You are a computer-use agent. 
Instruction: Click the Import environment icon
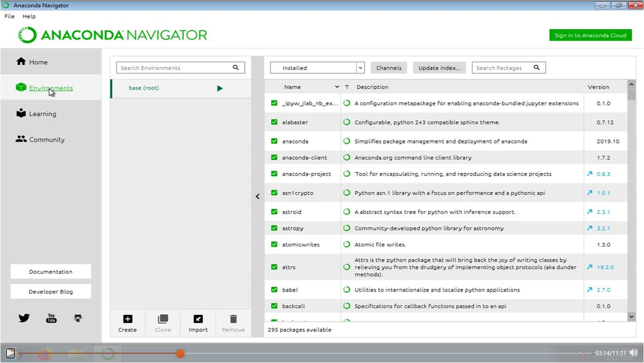pos(198,320)
